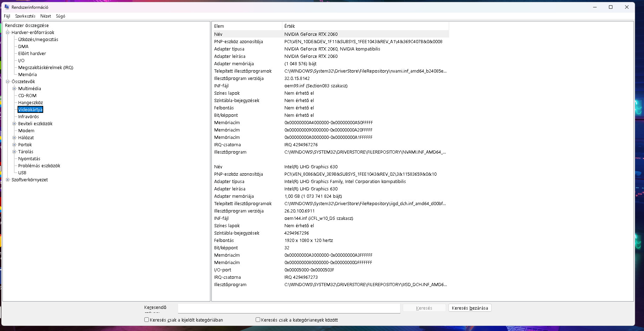The height and width of the screenshot is (331, 644).
Task: Click memory address 0x00000000A3000000-0x00000000A3FFFFFF
Action: click(x=328, y=255)
